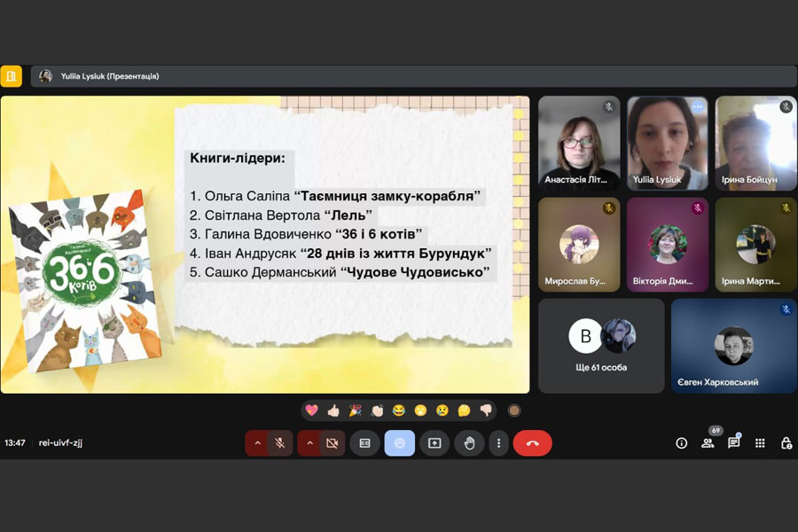Show the participants list with 69 people

tap(708, 443)
